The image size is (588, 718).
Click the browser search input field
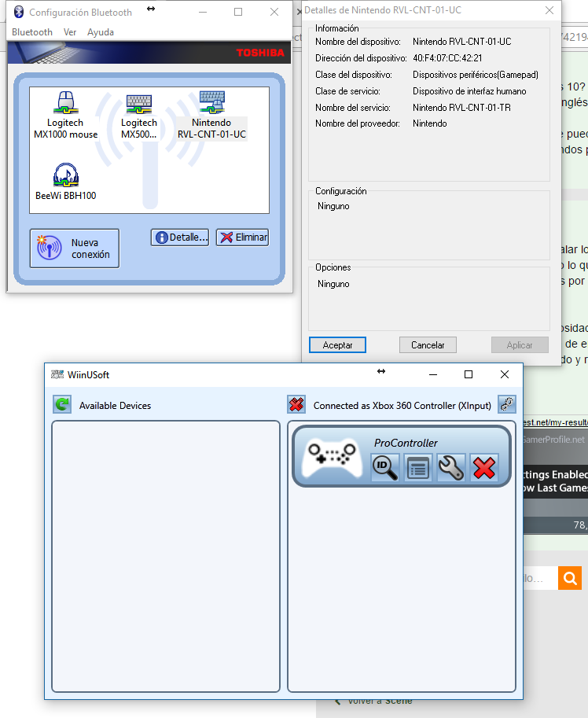540,578
